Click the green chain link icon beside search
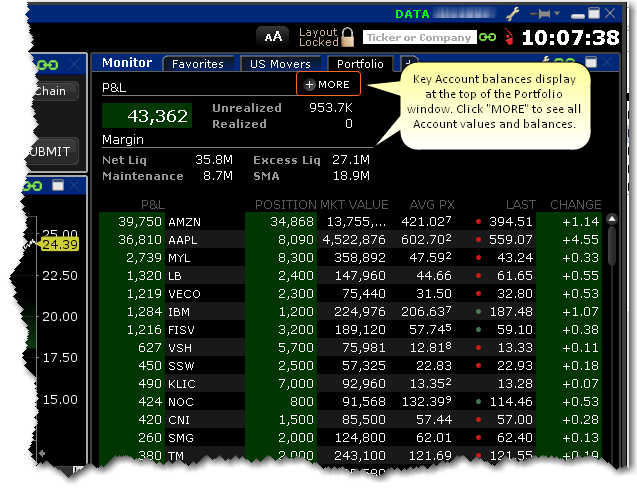The image size is (637, 491). (x=487, y=38)
